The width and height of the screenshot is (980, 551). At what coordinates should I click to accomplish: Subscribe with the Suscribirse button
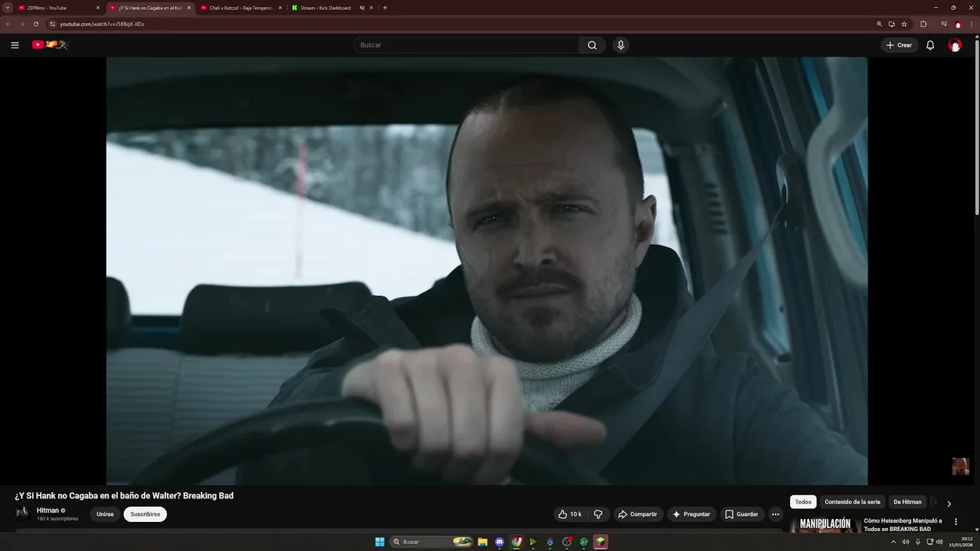145,514
